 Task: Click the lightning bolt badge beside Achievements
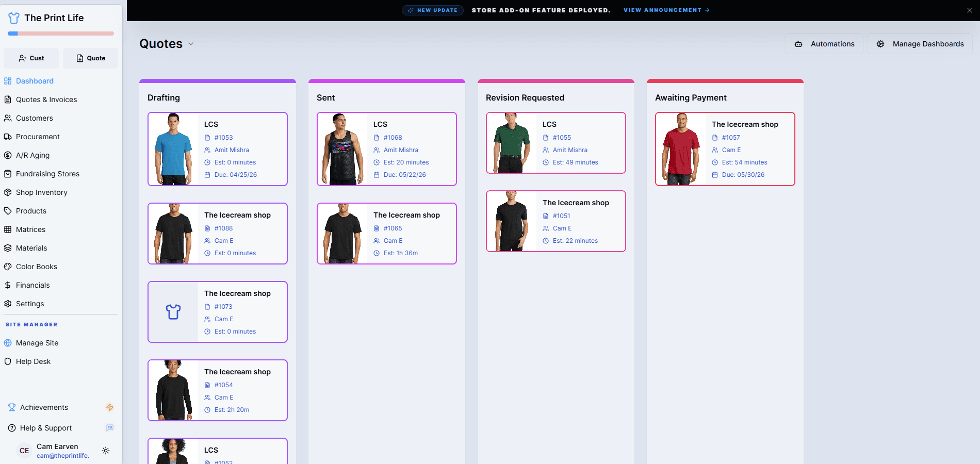pos(110,407)
